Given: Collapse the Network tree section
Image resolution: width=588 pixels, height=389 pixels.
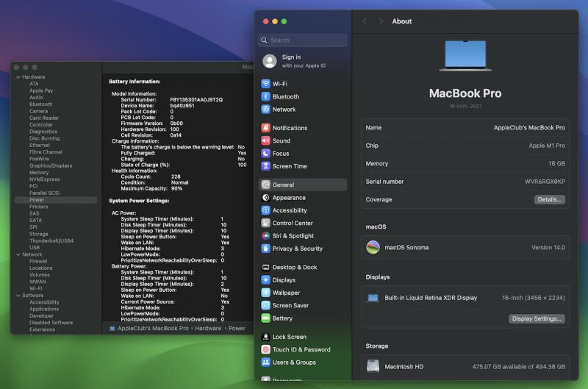Looking at the screenshot, I should 18,254.
